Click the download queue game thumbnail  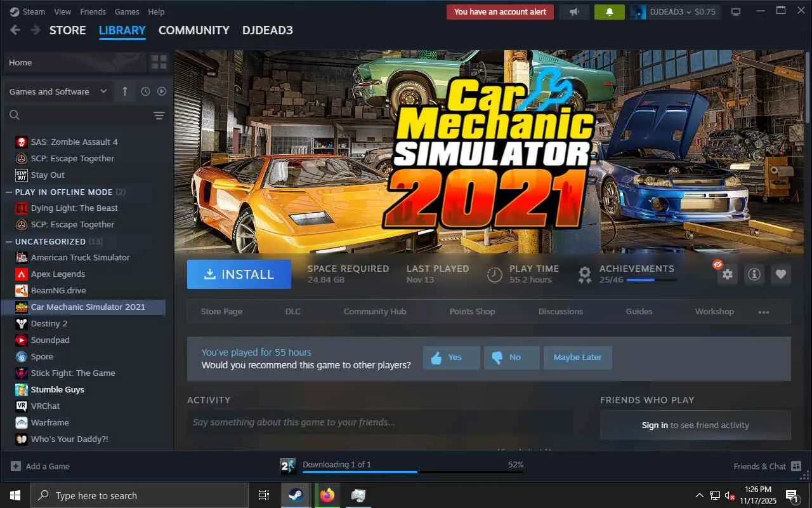click(288, 467)
